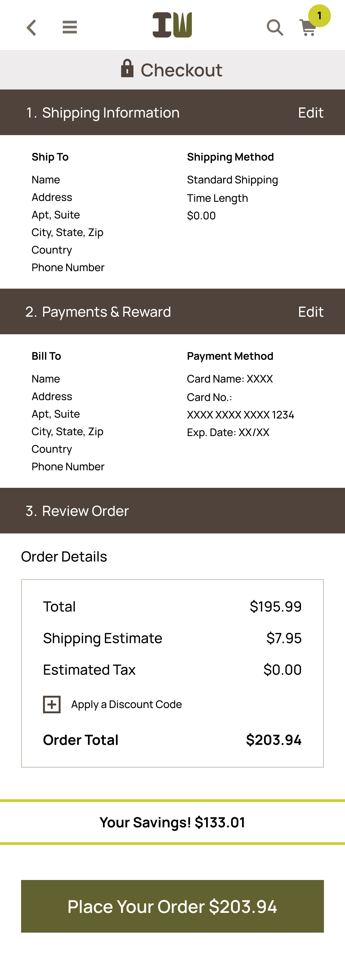Click the Standard Shipping method text

[x=232, y=180]
